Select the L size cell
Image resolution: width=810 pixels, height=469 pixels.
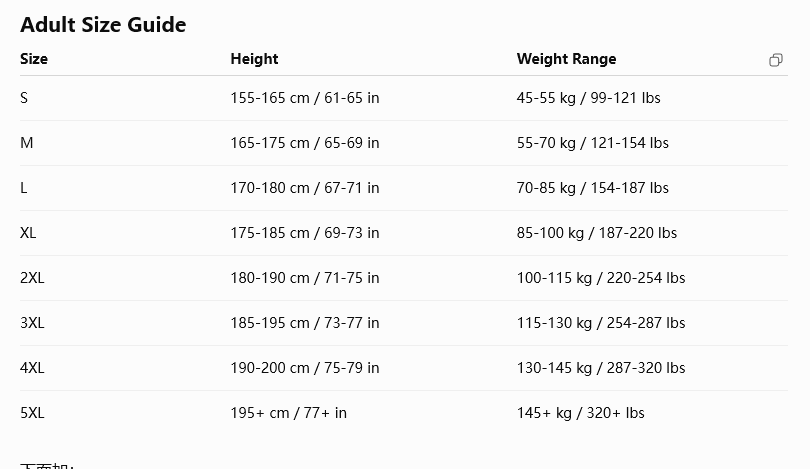coord(24,188)
